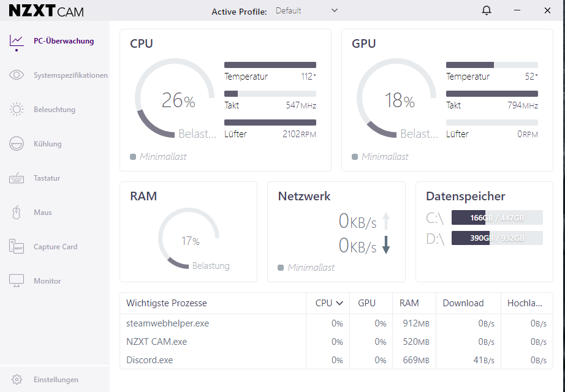
Task: Click the CPU fan 2102 RPM value
Action: coord(299,134)
